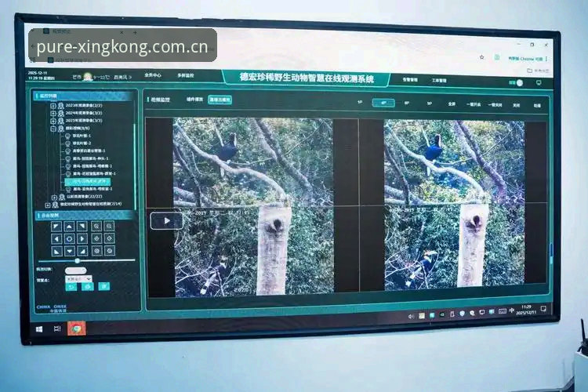Select the highlighted video mode tab
The width and height of the screenshot is (588, 392).
(x=220, y=100)
